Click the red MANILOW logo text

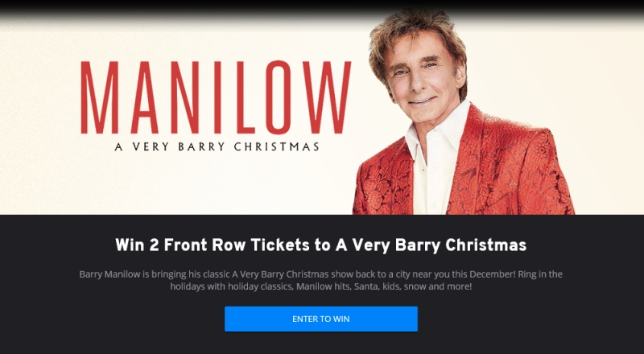216,97
